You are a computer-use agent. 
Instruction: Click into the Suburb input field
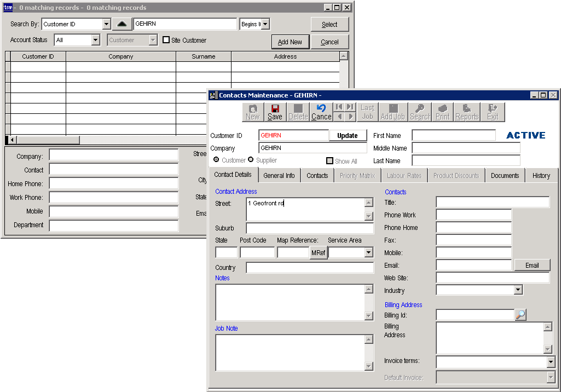310,228
